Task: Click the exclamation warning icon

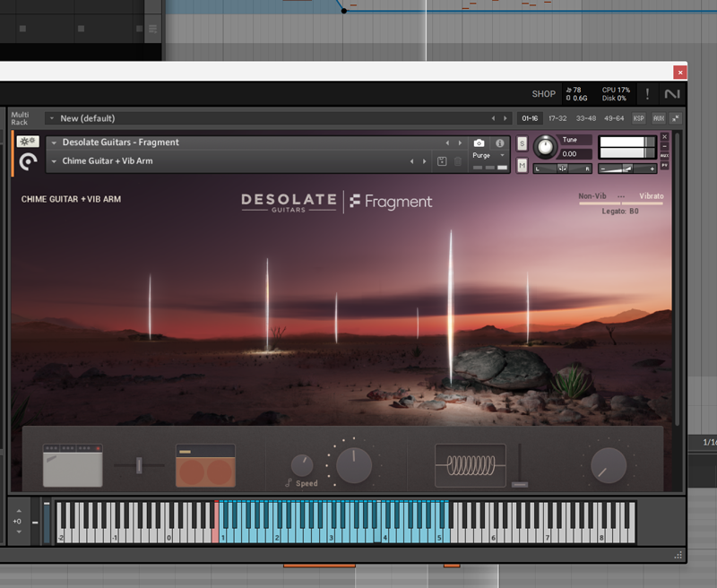Action: click(x=647, y=94)
